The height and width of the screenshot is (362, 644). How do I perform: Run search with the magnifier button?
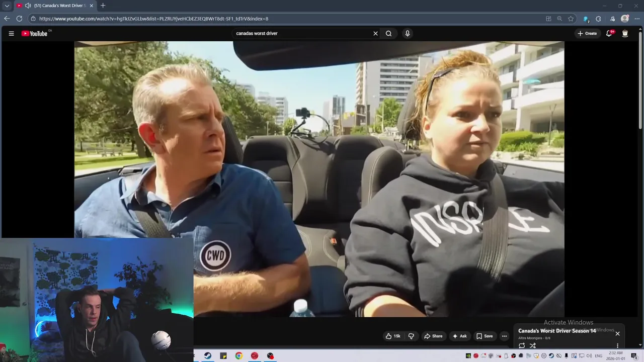388,34
